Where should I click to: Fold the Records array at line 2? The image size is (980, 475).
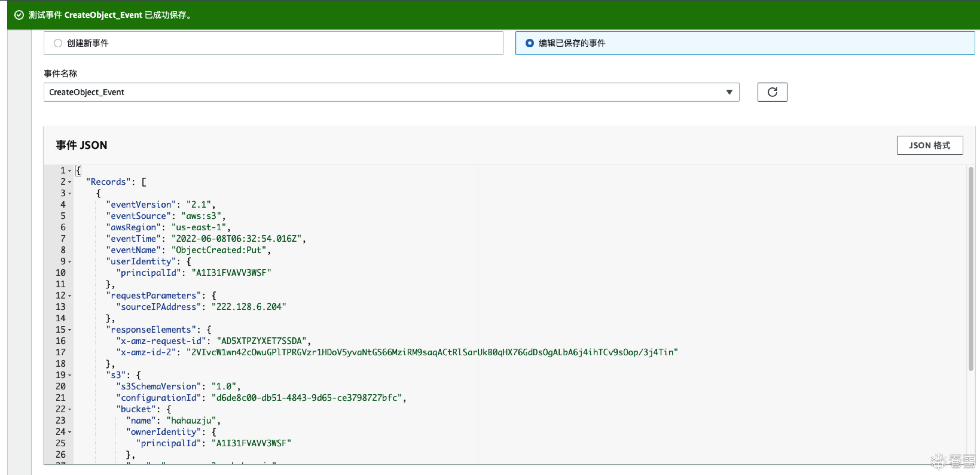(70, 182)
